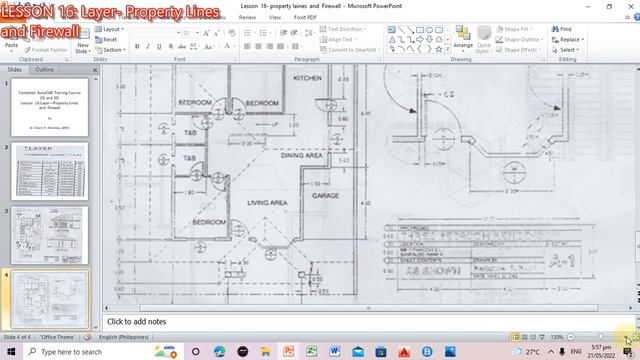Select the Left Brace shape
This screenshot has height=360, width=640.
[420, 49]
